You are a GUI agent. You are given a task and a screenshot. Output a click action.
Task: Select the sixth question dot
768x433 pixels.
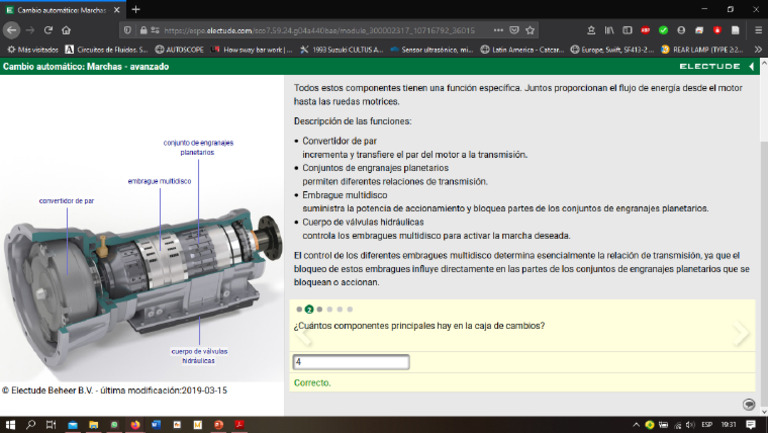[x=350, y=310]
